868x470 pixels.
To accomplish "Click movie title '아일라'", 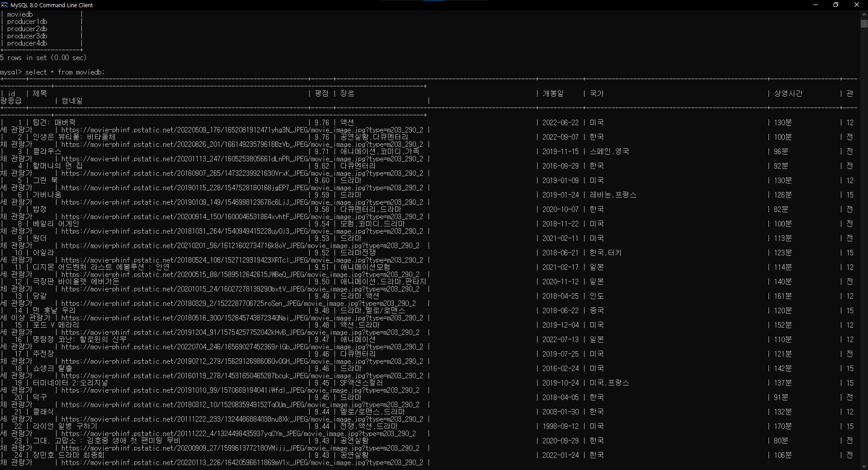I will [x=43, y=253].
